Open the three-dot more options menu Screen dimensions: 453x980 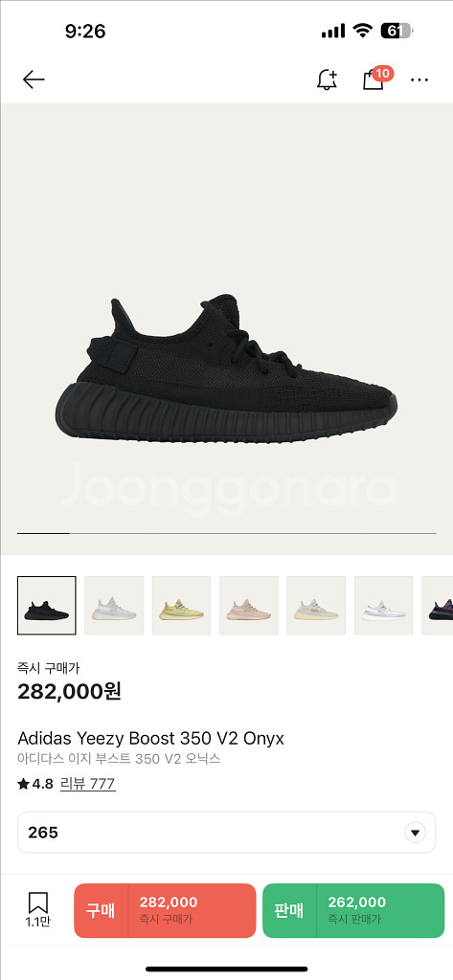coord(419,79)
